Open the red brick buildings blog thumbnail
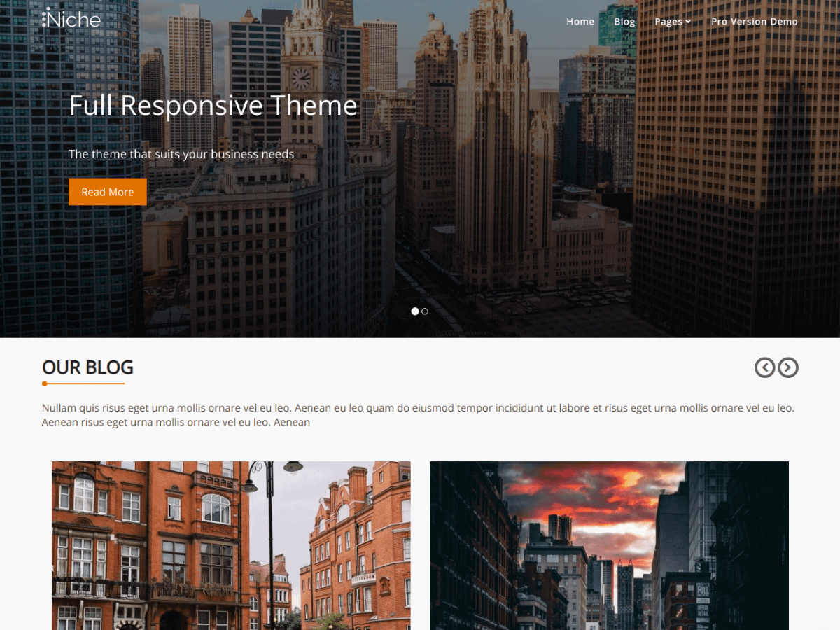Image resolution: width=840 pixels, height=630 pixels. (x=230, y=545)
